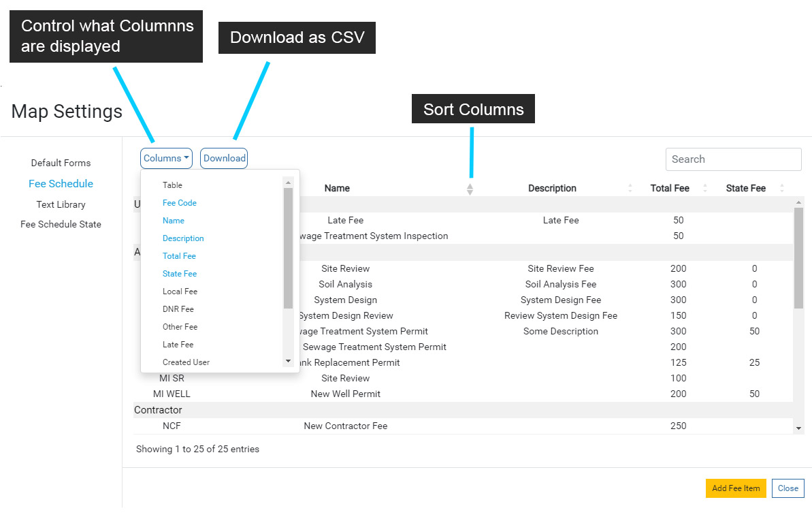The height and width of the screenshot is (519, 812).
Task: Toggle Fee Code column visibility
Action: pos(179,203)
